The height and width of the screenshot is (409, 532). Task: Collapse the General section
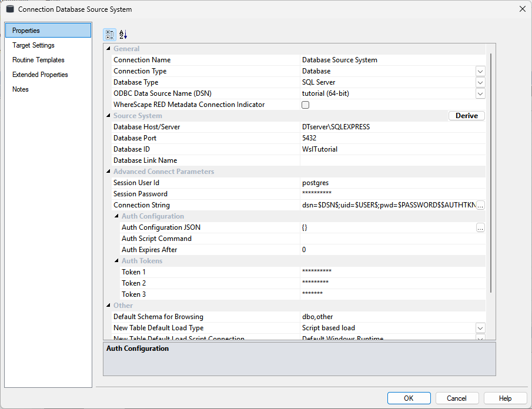pyautogui.click(x=108, y=49)
